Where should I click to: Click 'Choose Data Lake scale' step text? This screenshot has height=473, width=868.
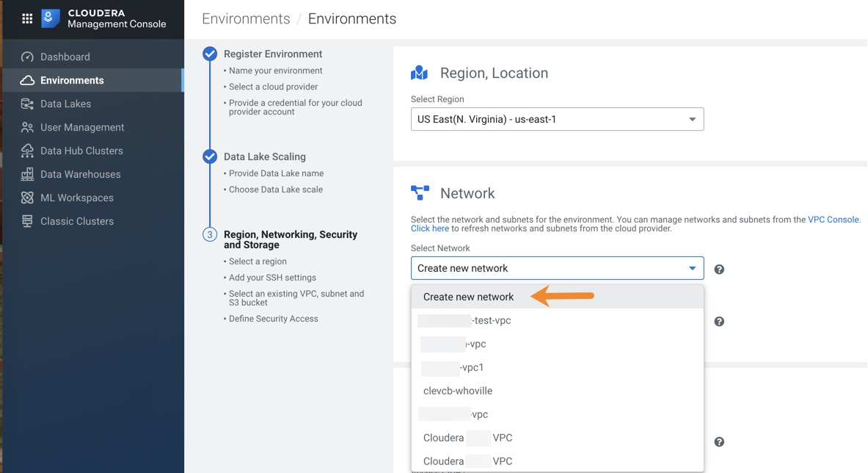click(276, 189)
